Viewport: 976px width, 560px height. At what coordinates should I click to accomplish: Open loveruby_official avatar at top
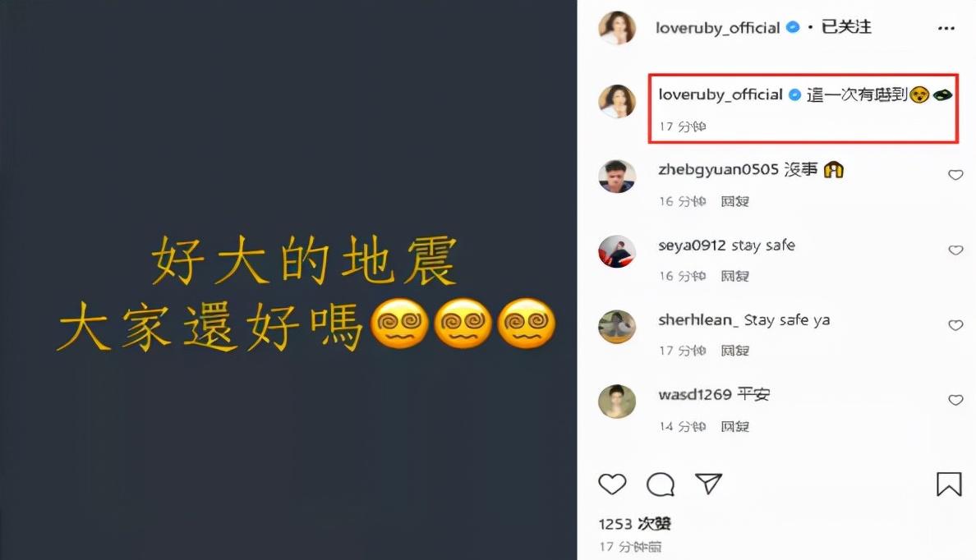[617, 28]
